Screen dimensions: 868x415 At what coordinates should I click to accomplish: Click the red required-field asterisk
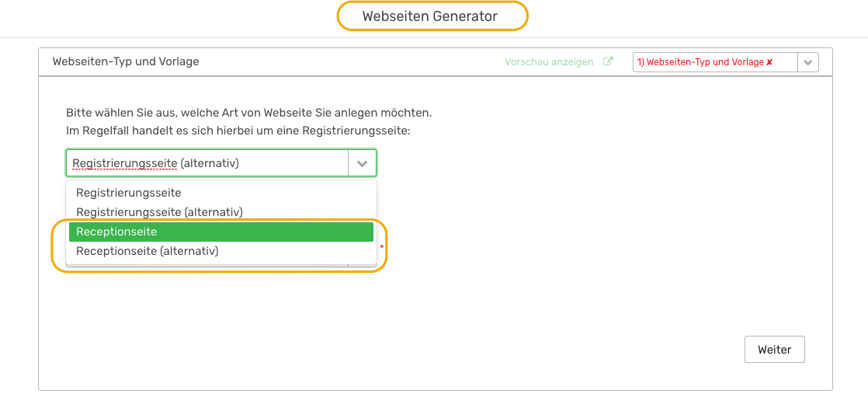(x=381, y=246)
